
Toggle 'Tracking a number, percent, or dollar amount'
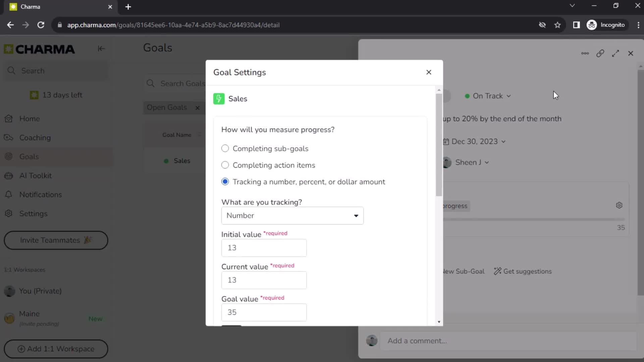225,182
